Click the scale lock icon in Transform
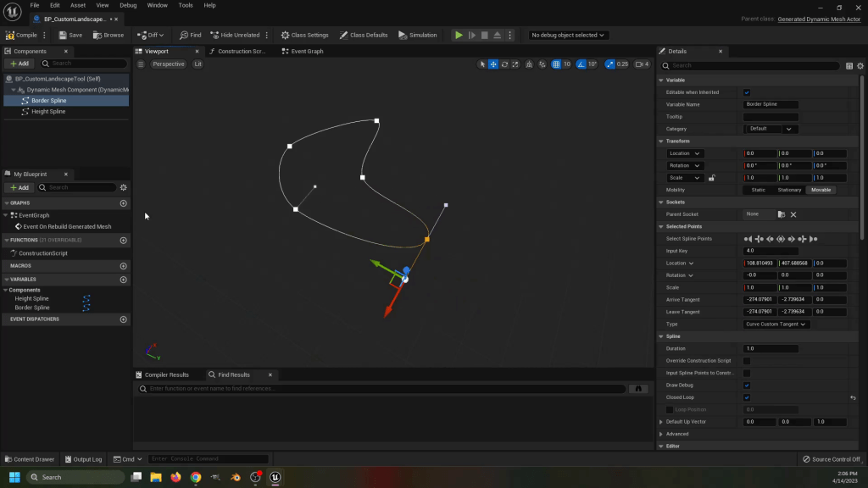The height and width of the screenshot is (488, 868). click(x=711, y=178)
